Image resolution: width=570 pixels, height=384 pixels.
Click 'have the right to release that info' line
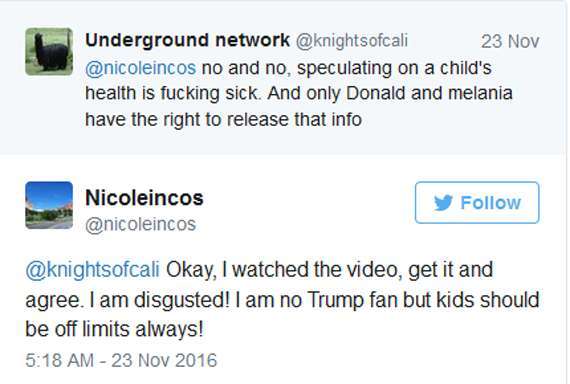(x=223, y=119)
